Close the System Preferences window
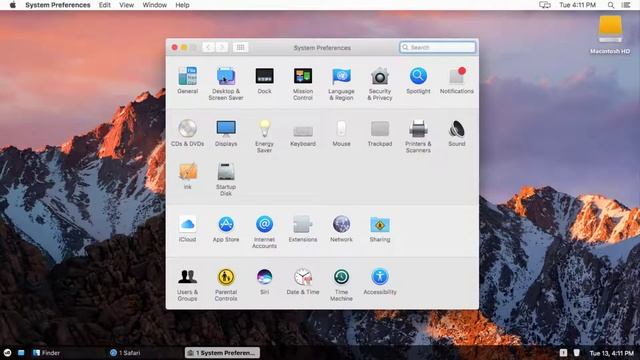640x360 pixels. click(x=175, y=47)
